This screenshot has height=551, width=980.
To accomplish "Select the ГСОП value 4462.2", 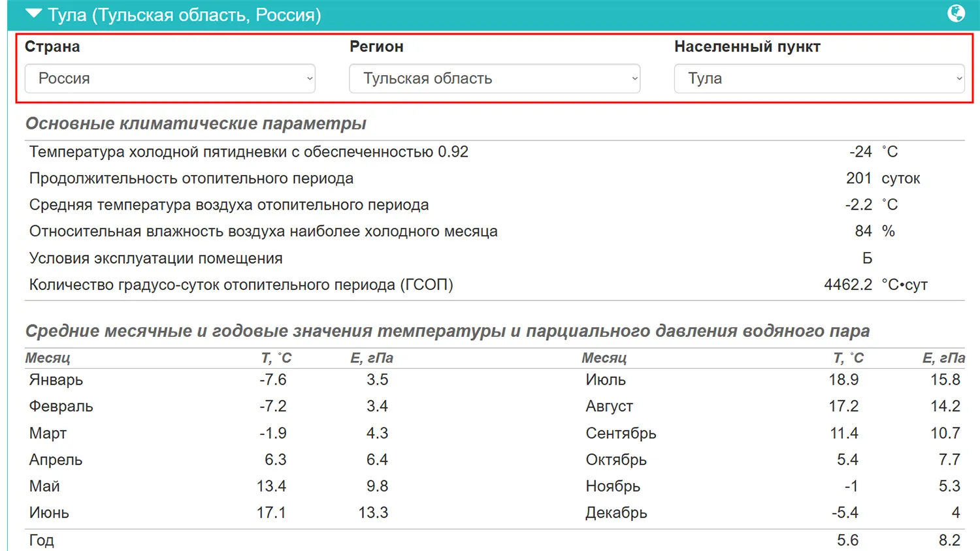I will (x=847, y=285).
